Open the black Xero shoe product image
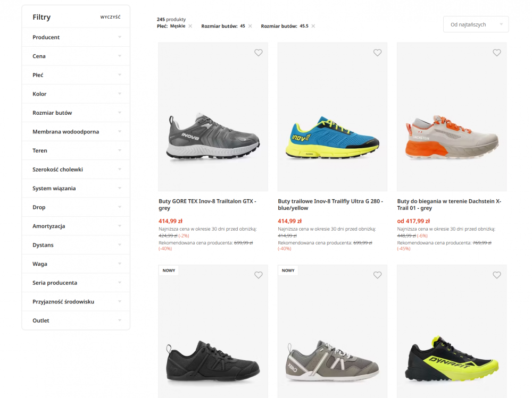The image size is (532, 398). (x=213, y=331)
